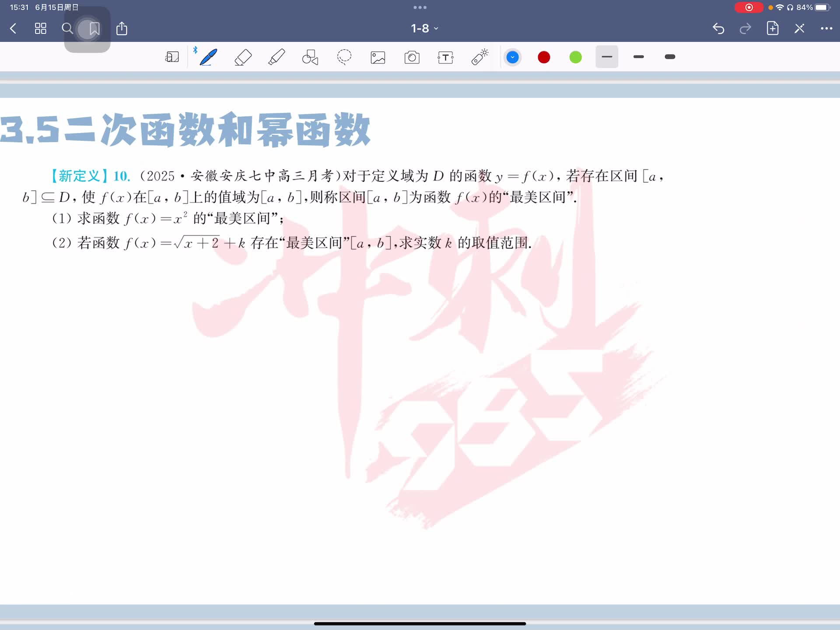
Task: Open the Camera tool
Action: click(x=412, y=57)
